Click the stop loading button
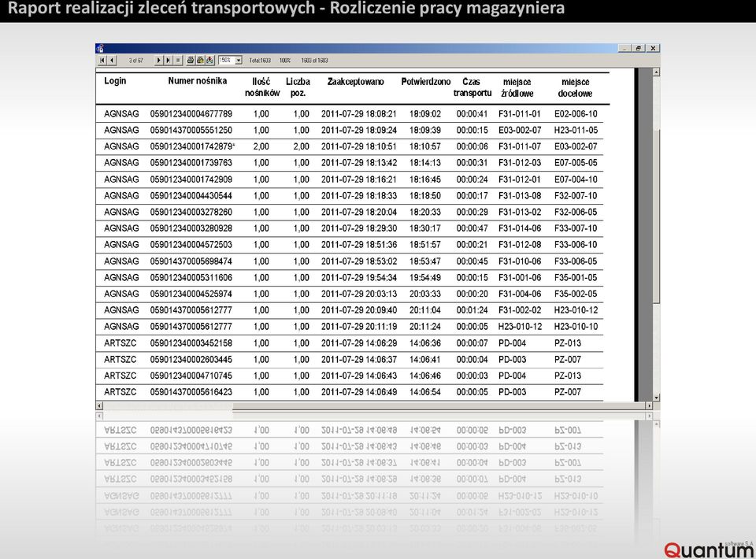 point(178,61)
